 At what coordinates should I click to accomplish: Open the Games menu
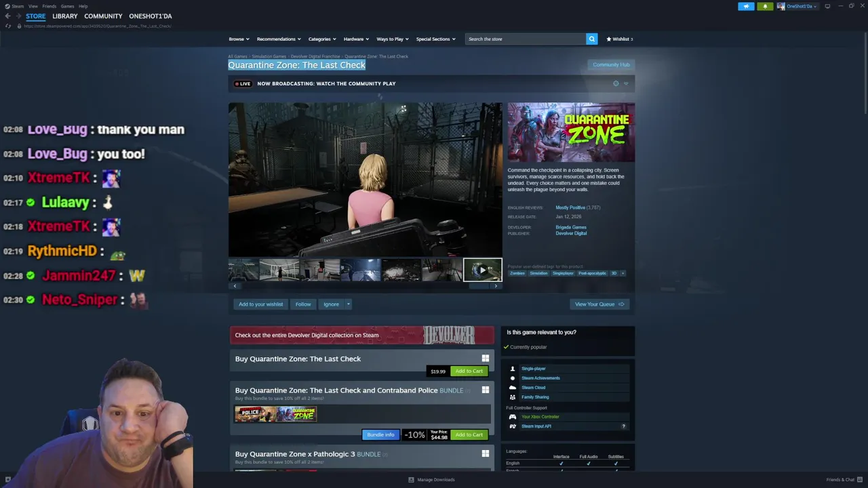pos(67,6)
